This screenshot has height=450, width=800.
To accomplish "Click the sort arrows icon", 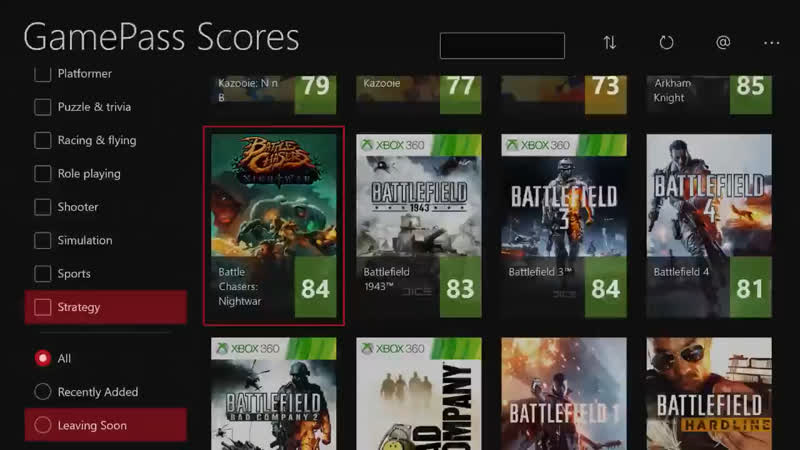I will tap(610, 43).
